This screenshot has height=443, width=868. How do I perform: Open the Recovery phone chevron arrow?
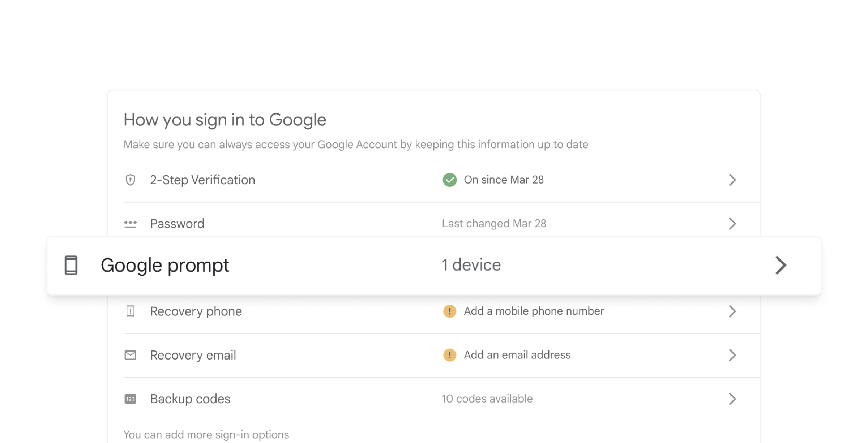click(732, 311)
